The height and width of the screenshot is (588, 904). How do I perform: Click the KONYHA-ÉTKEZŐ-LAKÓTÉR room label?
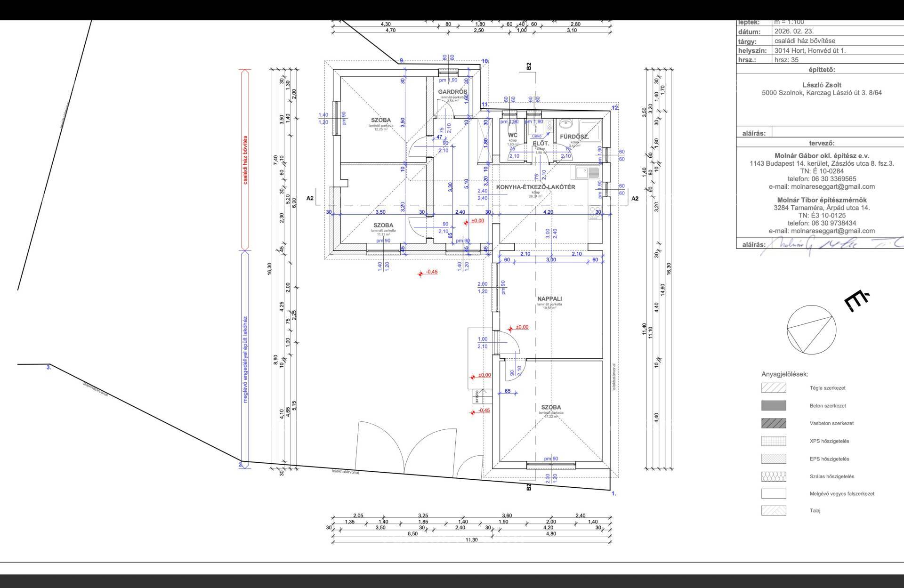(x=535, y=187)
